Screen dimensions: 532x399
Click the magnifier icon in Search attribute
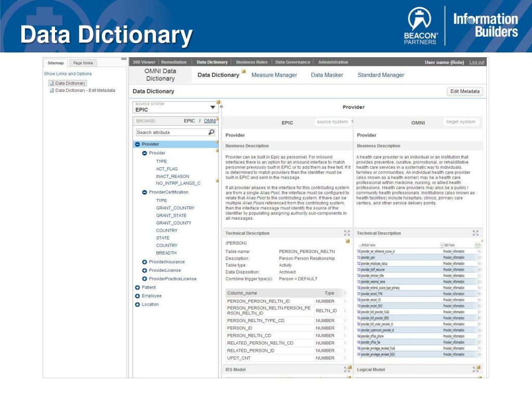click(x=211, y=132)
